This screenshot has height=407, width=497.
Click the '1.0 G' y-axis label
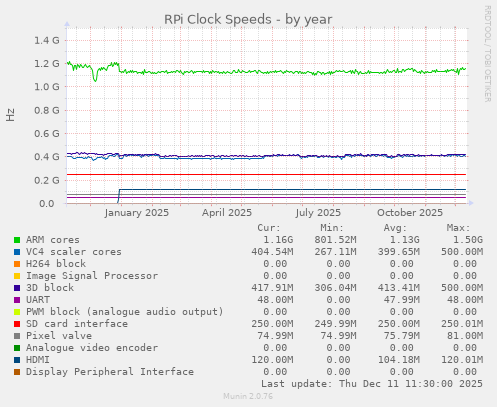(47, 87)
